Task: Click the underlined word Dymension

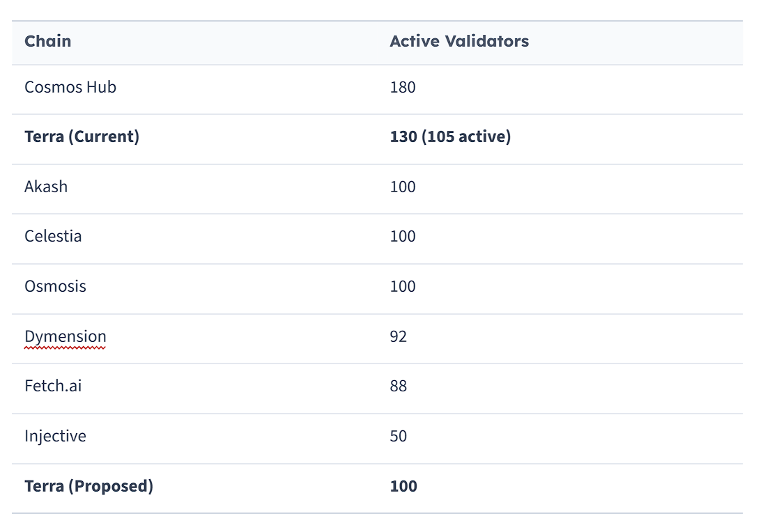Action: (x=65, y=337)
